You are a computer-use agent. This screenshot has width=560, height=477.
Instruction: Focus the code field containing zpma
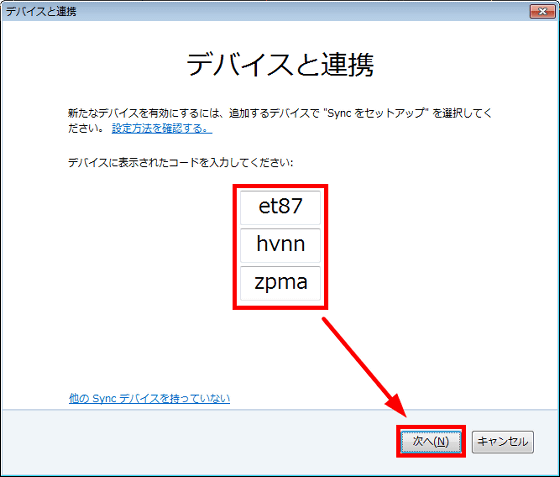(x=280, y=283)
